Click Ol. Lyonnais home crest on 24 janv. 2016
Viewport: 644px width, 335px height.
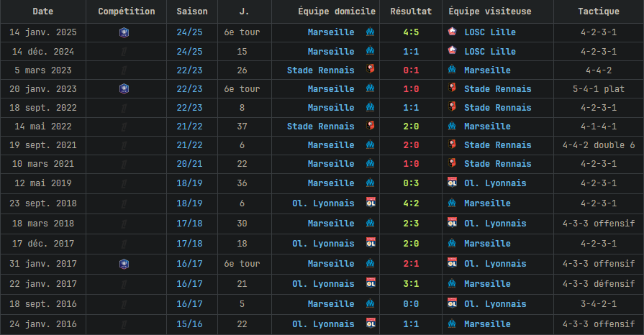(x=371, y=323)
